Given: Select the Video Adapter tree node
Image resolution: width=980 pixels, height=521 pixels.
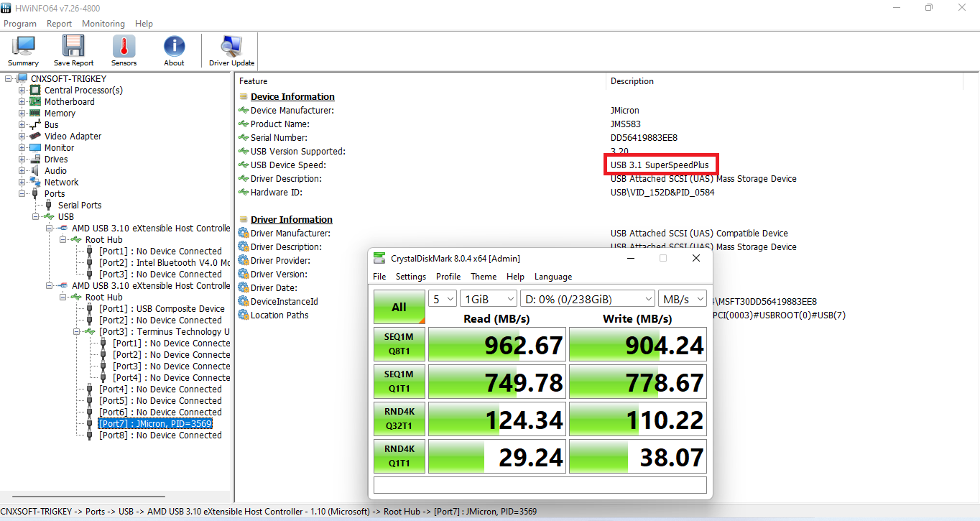Looking at the screenshot, I should pyautogui.click(x=73, y=136).
